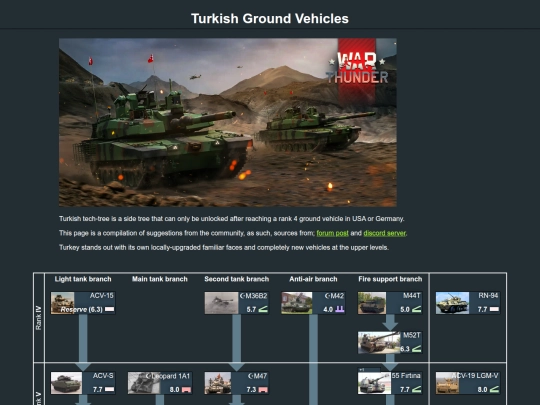The height and width of the screenshot is (405, 540).
Task: Click the white class icon on RN-94 card
Action: pyautogui.click(x=494, y=309)
